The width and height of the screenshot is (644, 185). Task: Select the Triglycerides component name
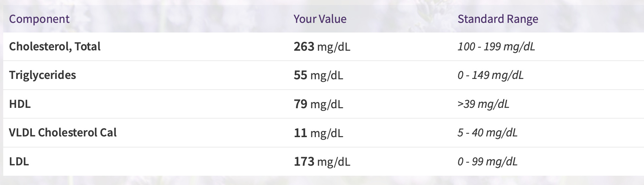[x=43, y=75]
